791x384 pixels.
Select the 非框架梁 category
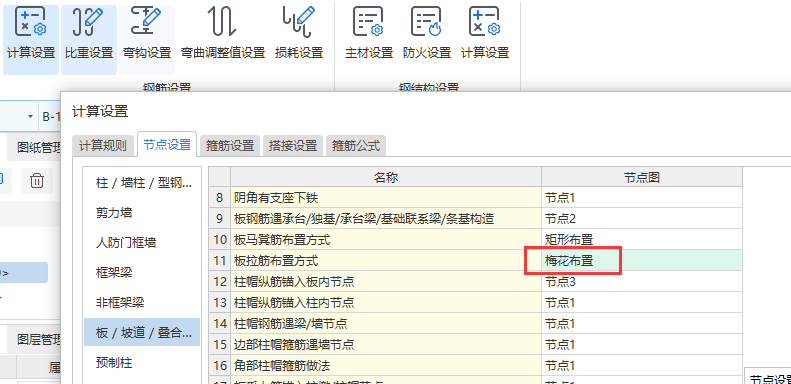(x=142, y=303)
